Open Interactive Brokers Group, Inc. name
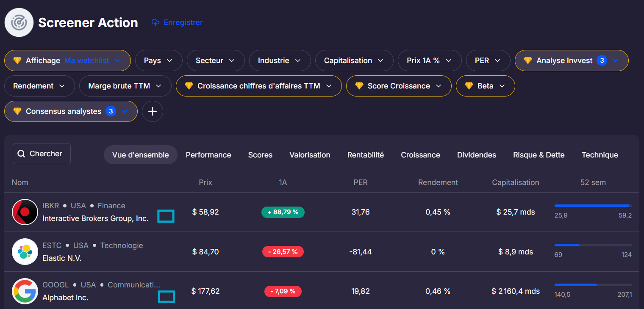 pos(95,219)
